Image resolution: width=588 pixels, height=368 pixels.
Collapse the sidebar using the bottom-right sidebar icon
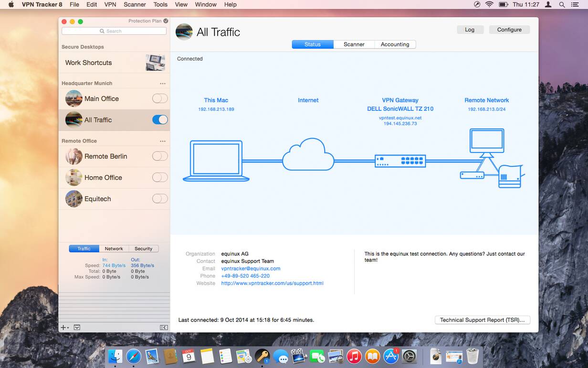click(x=164, y=327)
